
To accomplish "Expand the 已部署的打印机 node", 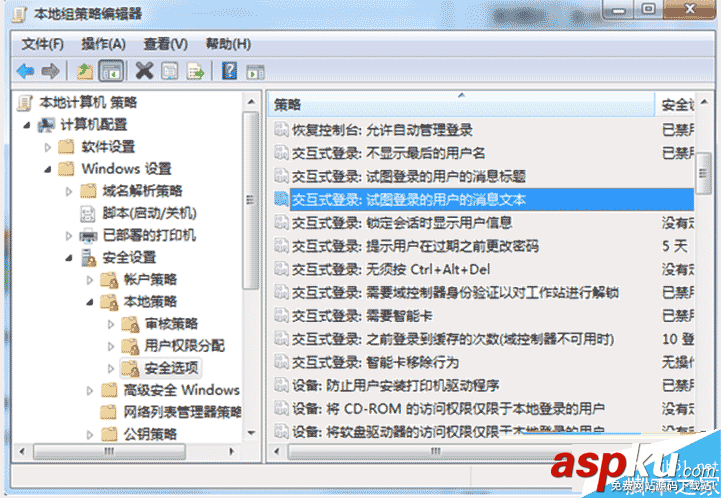I will click(x=69, y=236).
